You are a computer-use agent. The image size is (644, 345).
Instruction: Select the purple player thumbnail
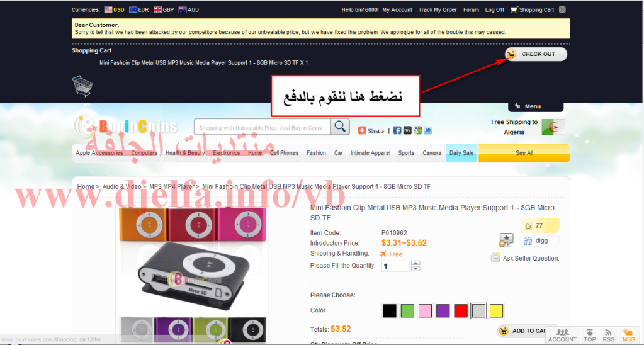173,330
